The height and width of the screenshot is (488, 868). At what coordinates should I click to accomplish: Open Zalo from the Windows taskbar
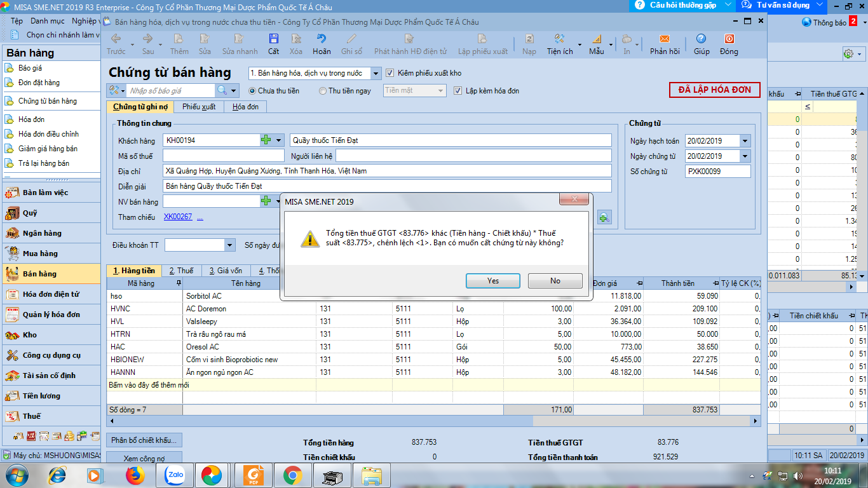pyautogui.click(x=174, y=475)
